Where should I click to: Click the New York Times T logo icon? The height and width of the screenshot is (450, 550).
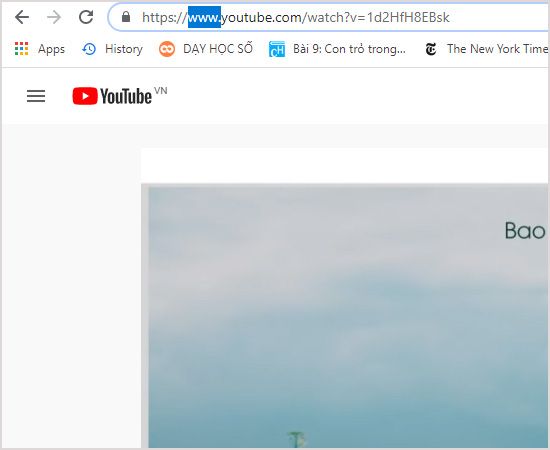[431, 49]
